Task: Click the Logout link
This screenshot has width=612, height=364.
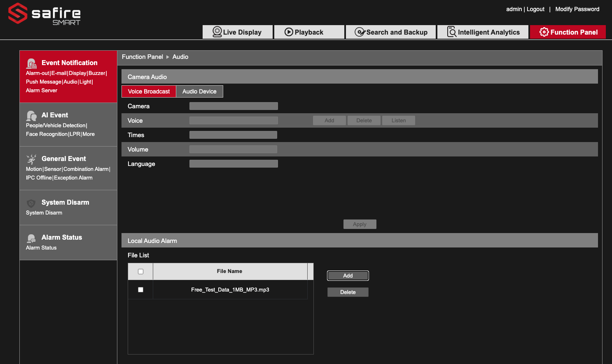Action: [x=535, y=9]
